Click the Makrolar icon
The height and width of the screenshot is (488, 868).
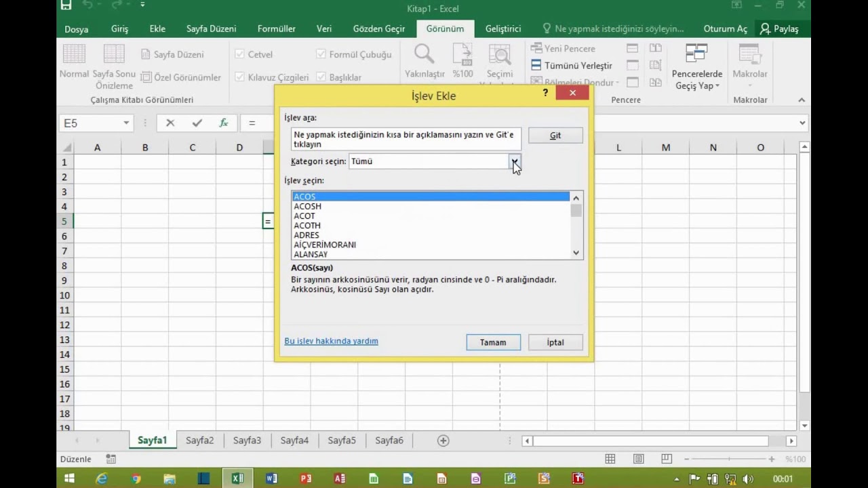pos(749,54)
